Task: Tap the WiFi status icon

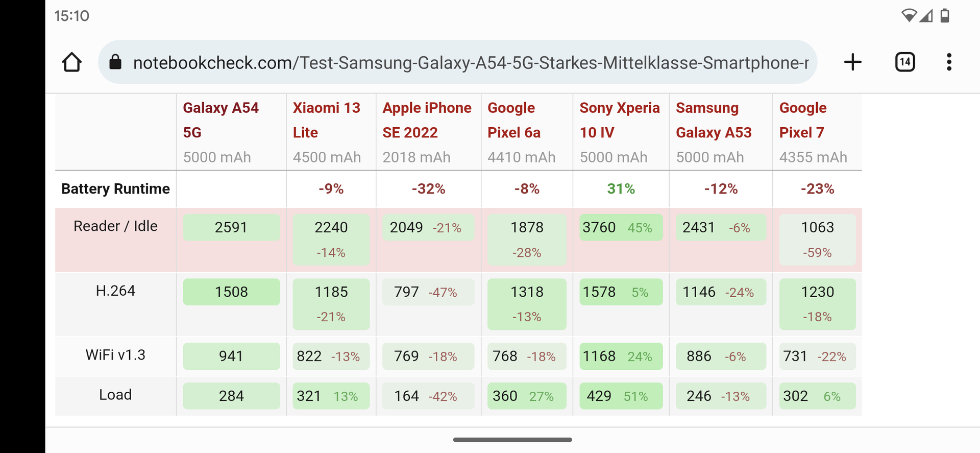Action: pyautogui.click(x=909, y=16)
